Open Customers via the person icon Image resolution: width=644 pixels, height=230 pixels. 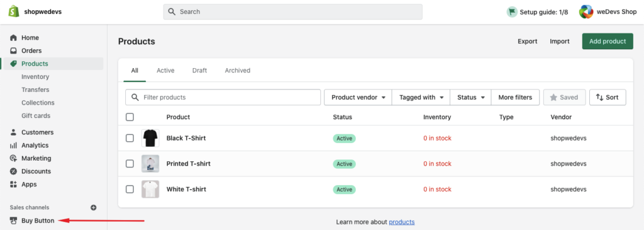[14, 132]
